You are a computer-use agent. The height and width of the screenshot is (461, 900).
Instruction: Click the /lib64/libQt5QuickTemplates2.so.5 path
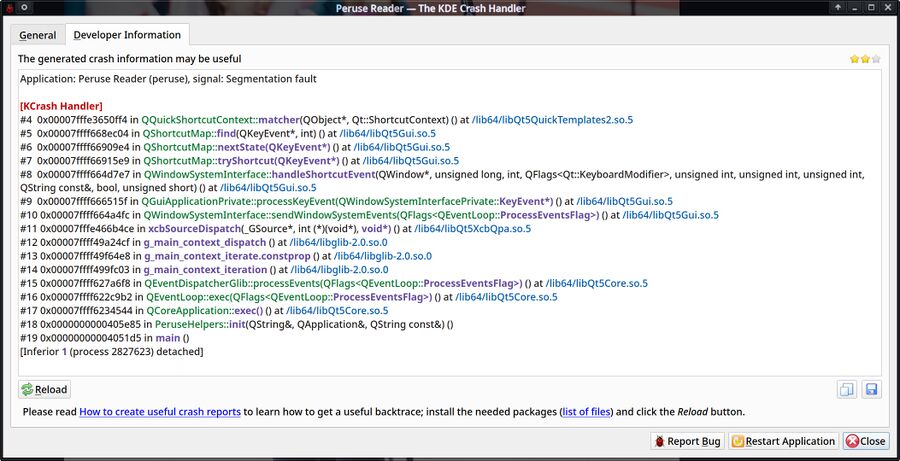[x=553, y=120]
